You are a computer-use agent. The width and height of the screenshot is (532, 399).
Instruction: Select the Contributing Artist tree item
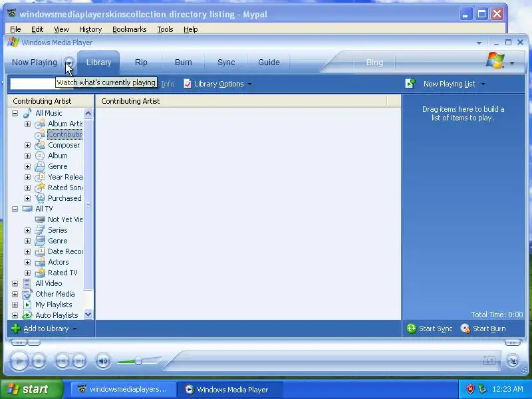pos(65,134)
